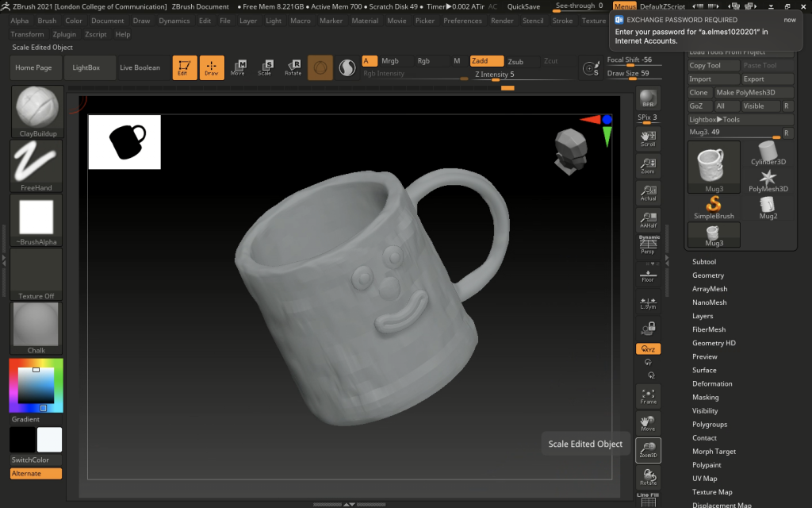This screenshot has height=508, width=812.
Task: Toggle the Zadd mode
Action: point(486,61)
